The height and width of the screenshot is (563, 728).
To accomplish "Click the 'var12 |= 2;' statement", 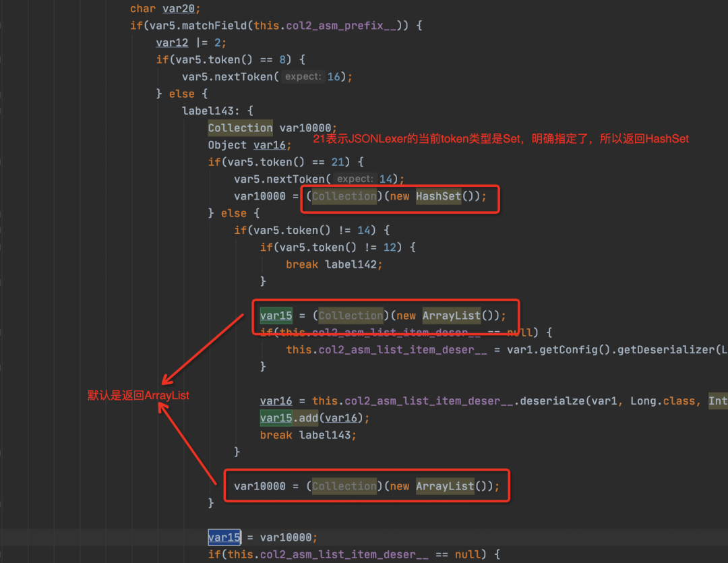I will point(191,42).
